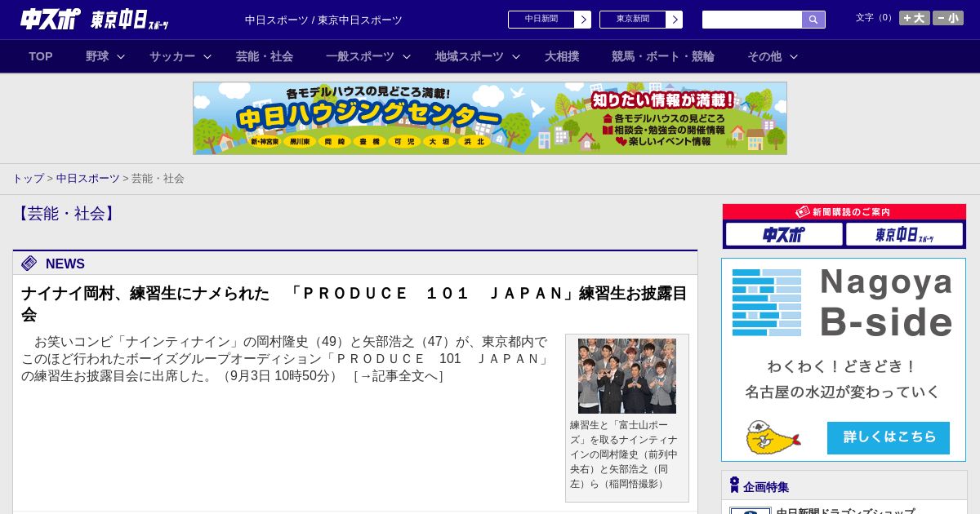
Task: Click the 東京中日スポーツ logo in header
Action: [x=129, y=20]
